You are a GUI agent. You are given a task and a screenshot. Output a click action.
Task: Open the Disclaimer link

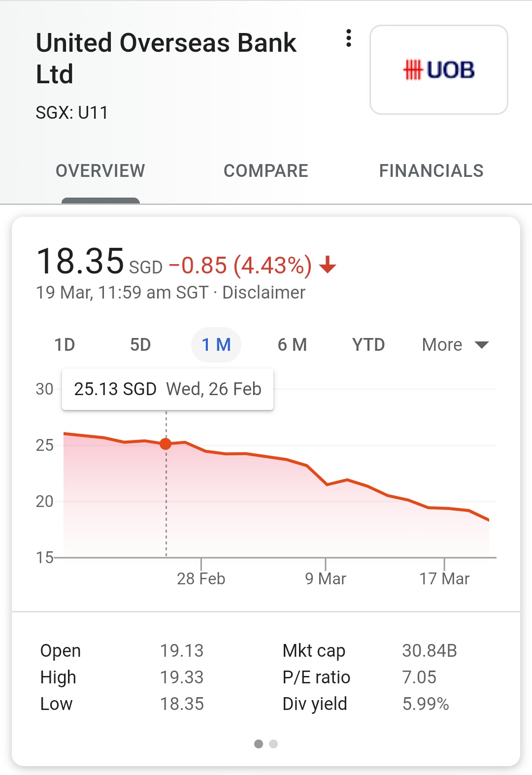coord(264,293)
